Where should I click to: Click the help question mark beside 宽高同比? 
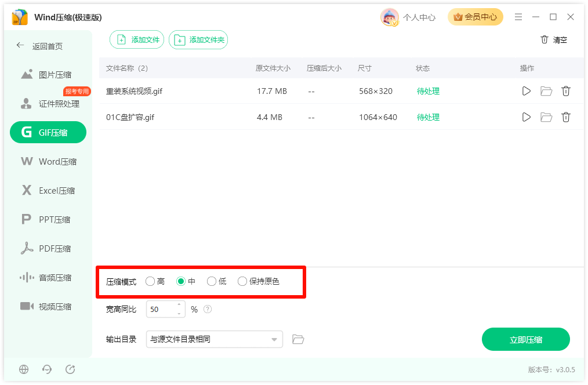(208, 309)
